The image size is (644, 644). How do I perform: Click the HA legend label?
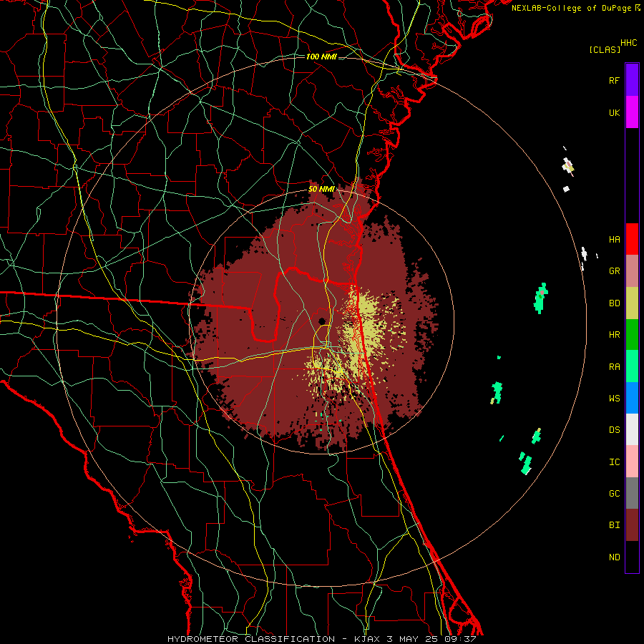(x=614, y=239)
